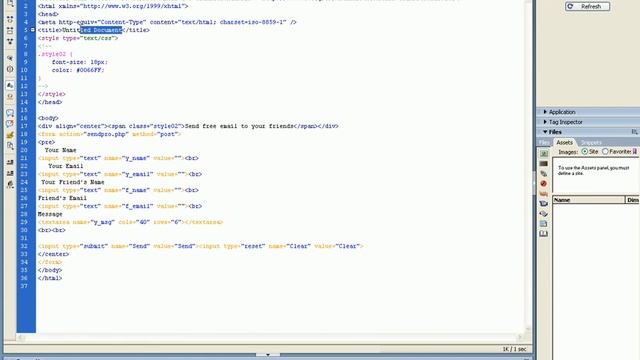Collapse code at the line 5 marker
Viewport: 640px width, 360px height.
tap(33, 30)
